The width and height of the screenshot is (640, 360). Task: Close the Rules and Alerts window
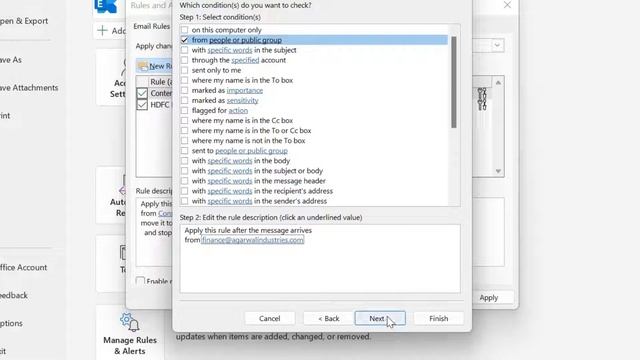(x=507, y=5)
